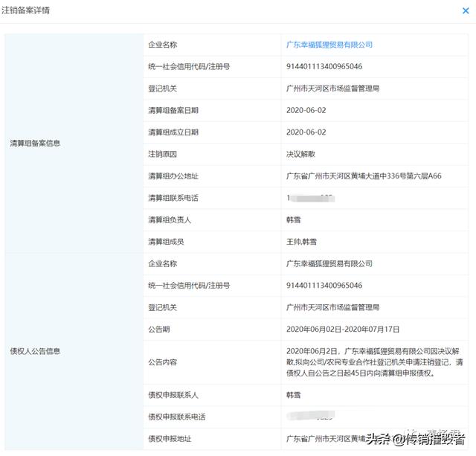Click the 清算组成员 label
The width and height of the screenshot is (476, 456).
(x=166, y=242)
